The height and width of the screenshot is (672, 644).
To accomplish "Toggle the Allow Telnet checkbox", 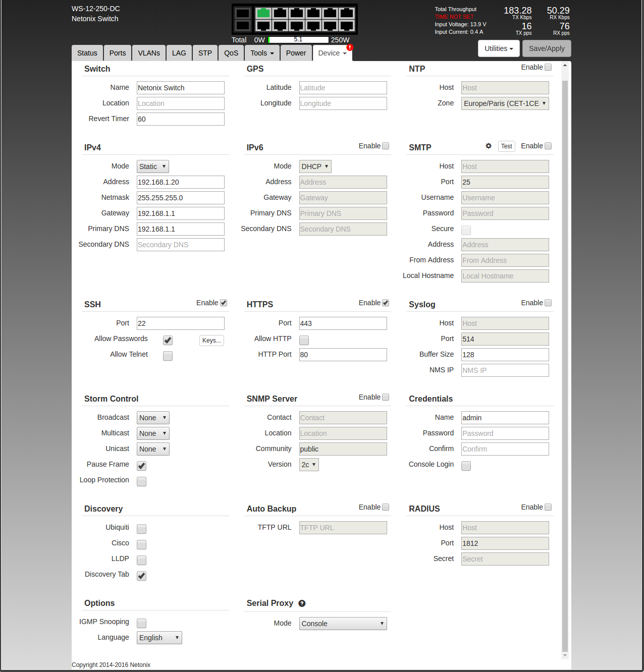I will pos(168,356).
